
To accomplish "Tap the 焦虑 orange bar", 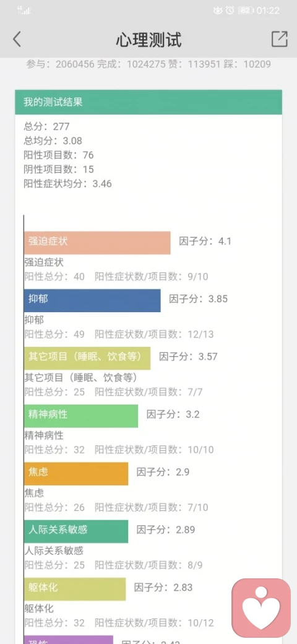I will tap(76, 474).
